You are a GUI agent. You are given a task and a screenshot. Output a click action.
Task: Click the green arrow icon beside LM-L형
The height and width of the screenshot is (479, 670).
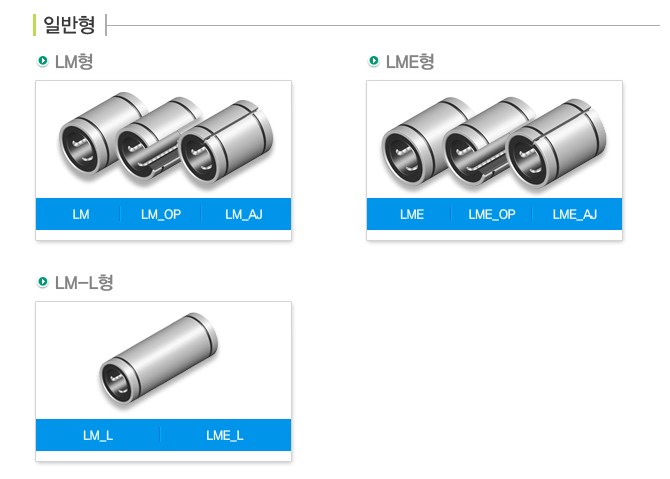click(43, 282)
